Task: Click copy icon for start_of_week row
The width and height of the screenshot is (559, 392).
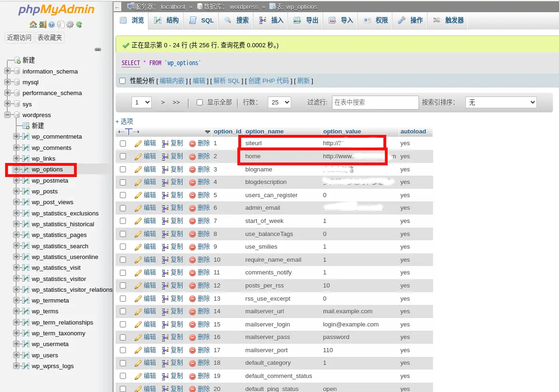Action: point(165,221)
